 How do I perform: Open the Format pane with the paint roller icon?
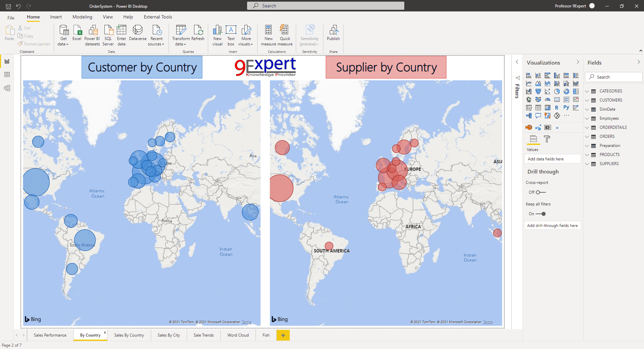click(x=547, y=139)
